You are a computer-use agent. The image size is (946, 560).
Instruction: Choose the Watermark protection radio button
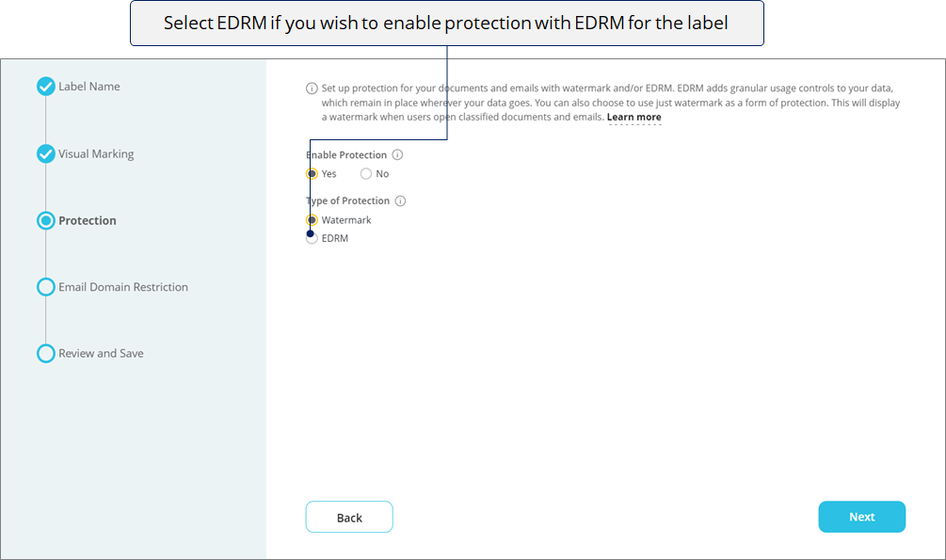click(x=312, y=220)
